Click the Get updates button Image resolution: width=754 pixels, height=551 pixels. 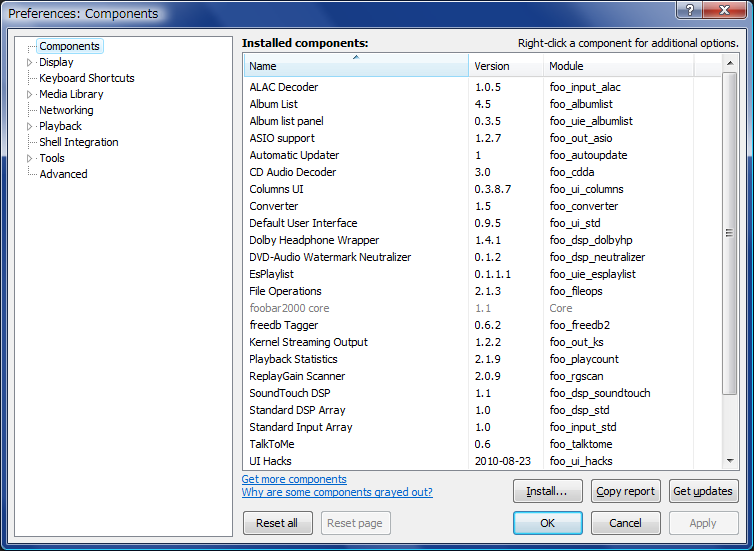(704, 491)
